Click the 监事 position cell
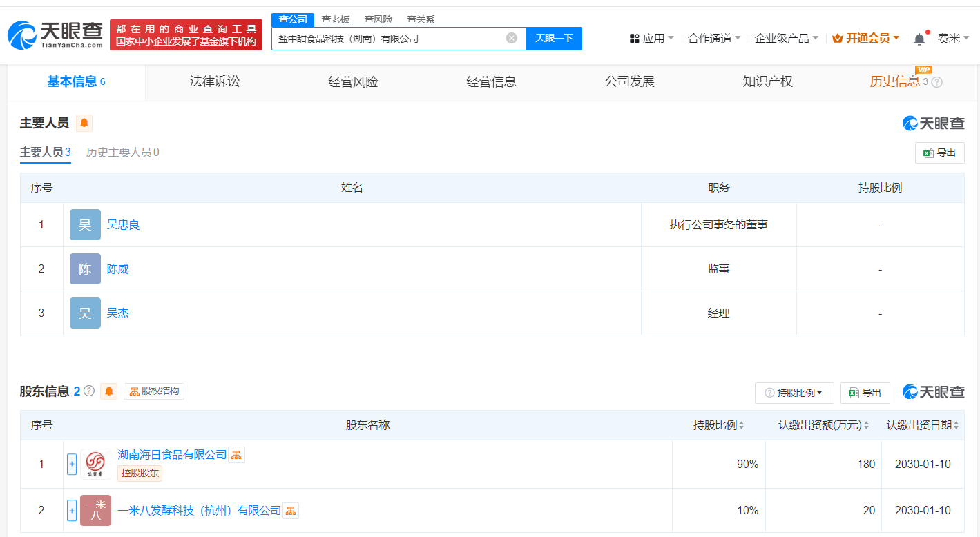Viewport: 980px width, 537px height. pos(719,269)
